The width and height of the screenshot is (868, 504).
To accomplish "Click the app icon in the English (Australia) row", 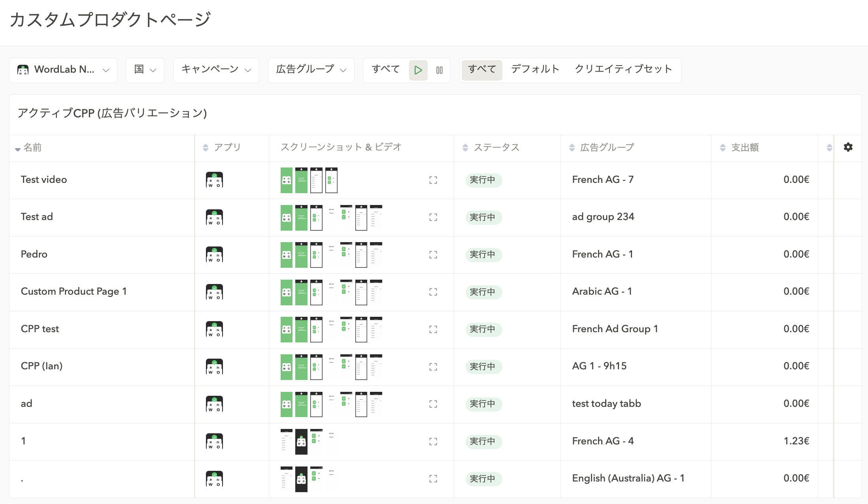I will (x=214, y=479).
